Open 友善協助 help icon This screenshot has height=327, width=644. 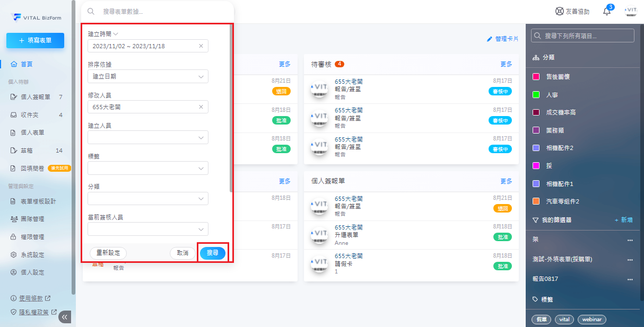pyautogui.click(x=559, y=11)
